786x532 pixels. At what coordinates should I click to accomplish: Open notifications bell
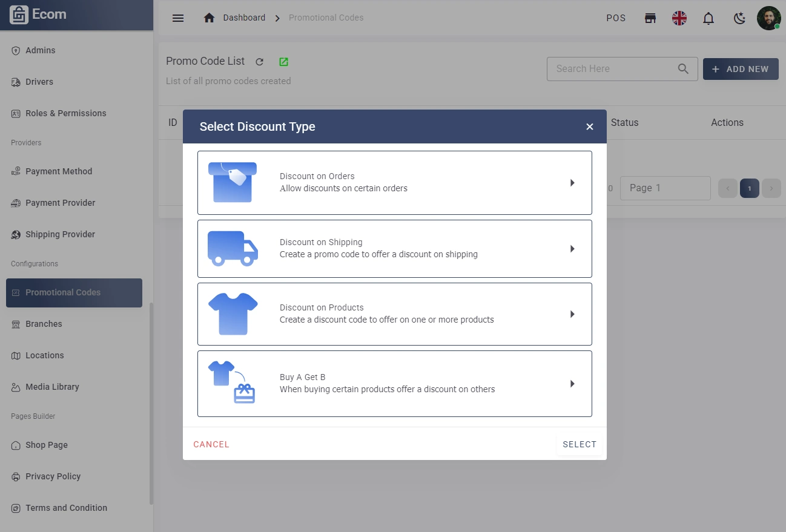[708, 18]
